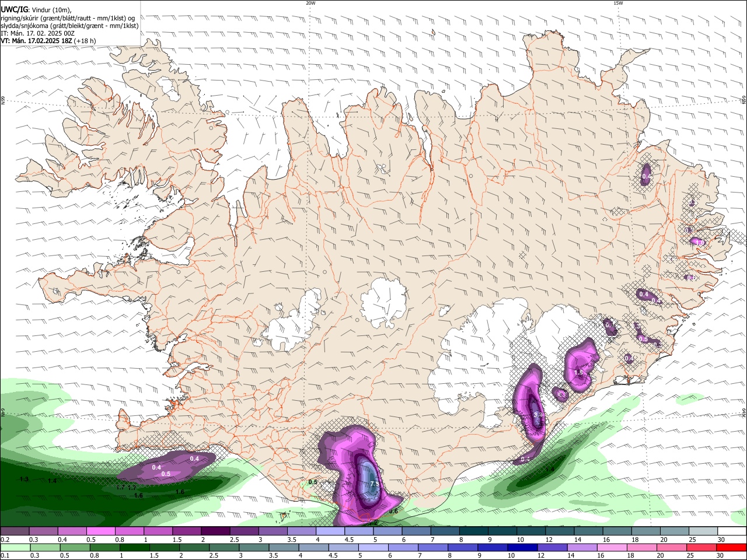Pick the snow scale swatch between 4 and 4.5
The image size is (747, 560).
point(330,531)
